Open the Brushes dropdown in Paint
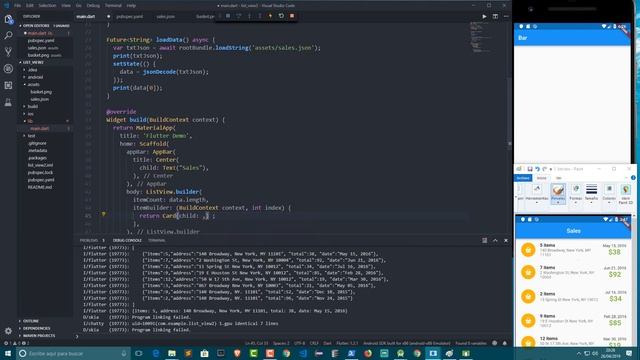Viewport: 640px width, 360px height. [558, 194]
